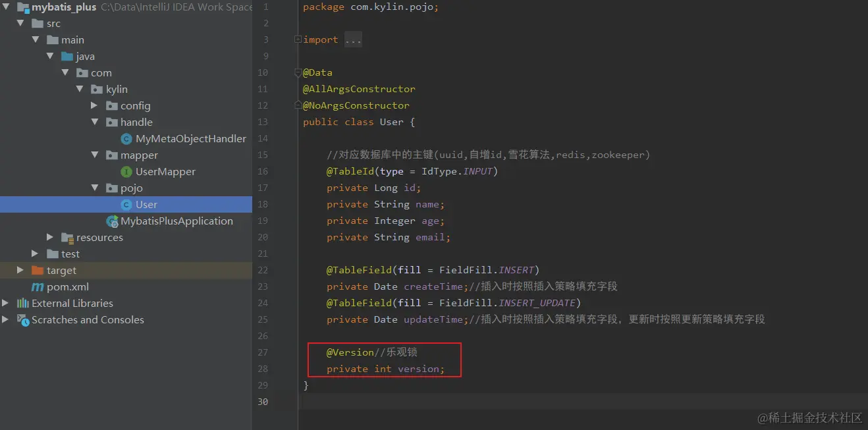The height and width of the screenshot is (430, 868).
Task: Click the createTime field name
Action: [x=433, y=286]
